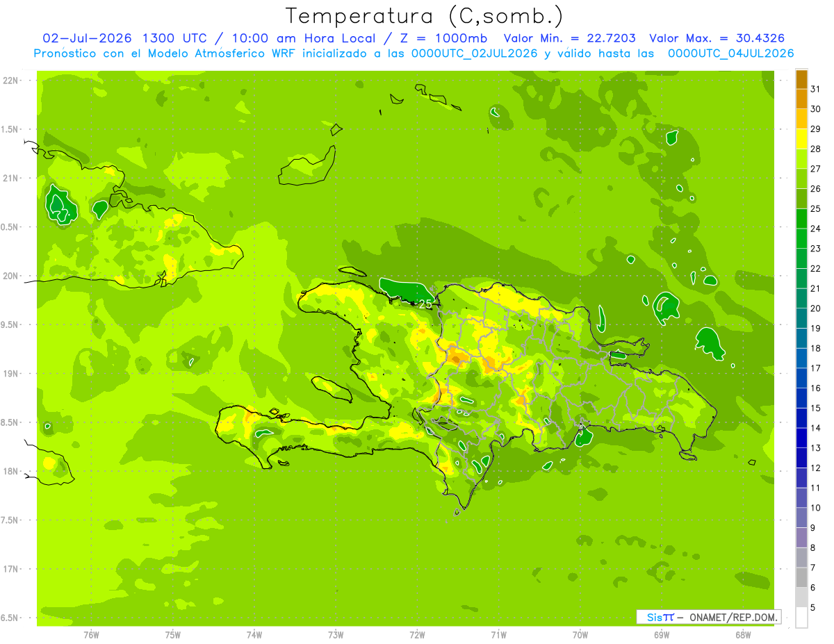The height and width of the screenshot is (644, 834).
Task: Select the blue swatch between 17 and 18
Action: click(801, 358)
